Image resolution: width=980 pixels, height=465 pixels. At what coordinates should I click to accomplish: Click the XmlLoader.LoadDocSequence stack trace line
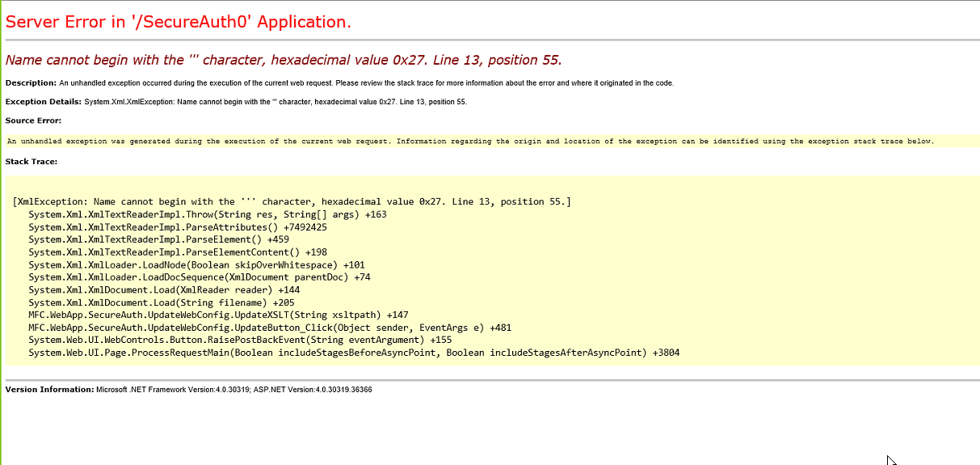tap(200, 277)
